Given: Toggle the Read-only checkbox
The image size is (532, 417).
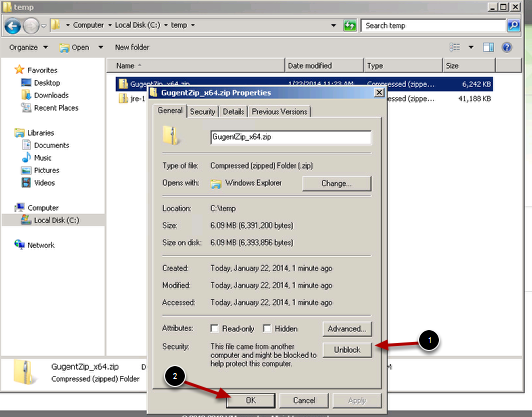Looking at the screenshot, I should pyautogui.click(x=214, y=328).
